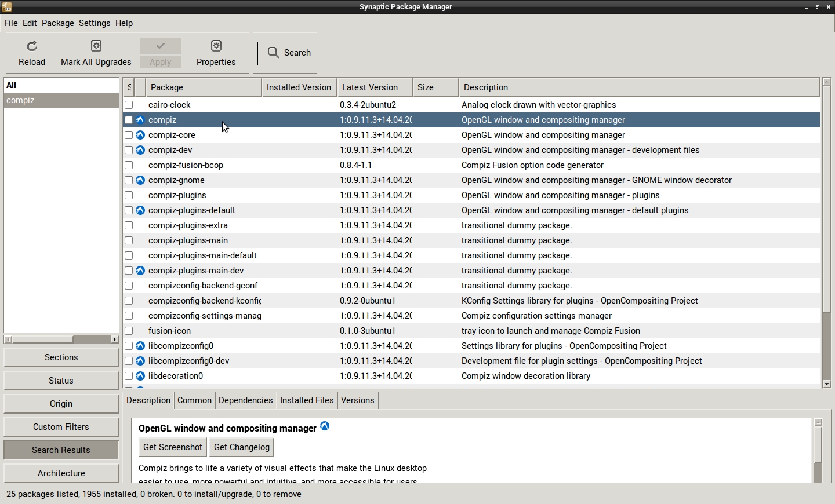Click the Search magnifier icon
835x504 pixels.
point(273,53)
